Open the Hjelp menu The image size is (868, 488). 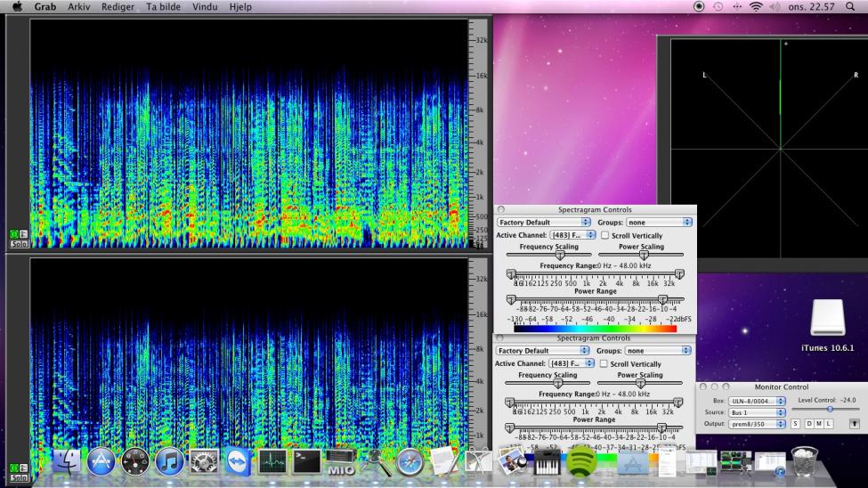pos(240,6)
